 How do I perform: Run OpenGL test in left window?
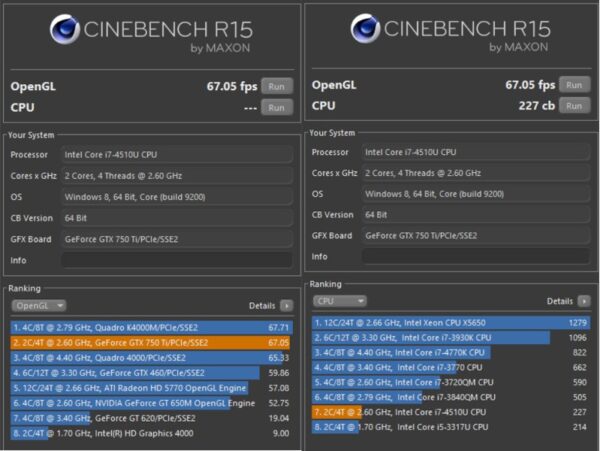(x=277, y=86)
